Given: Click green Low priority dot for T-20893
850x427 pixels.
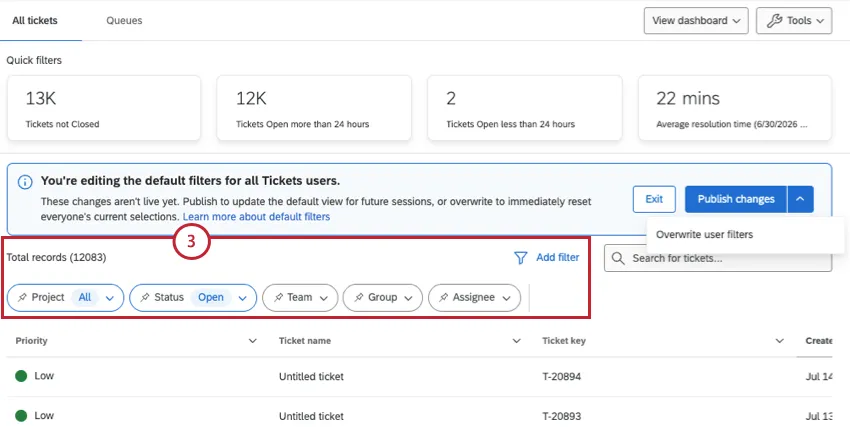Looking at the screenshot, I should [x=21, y=416].
